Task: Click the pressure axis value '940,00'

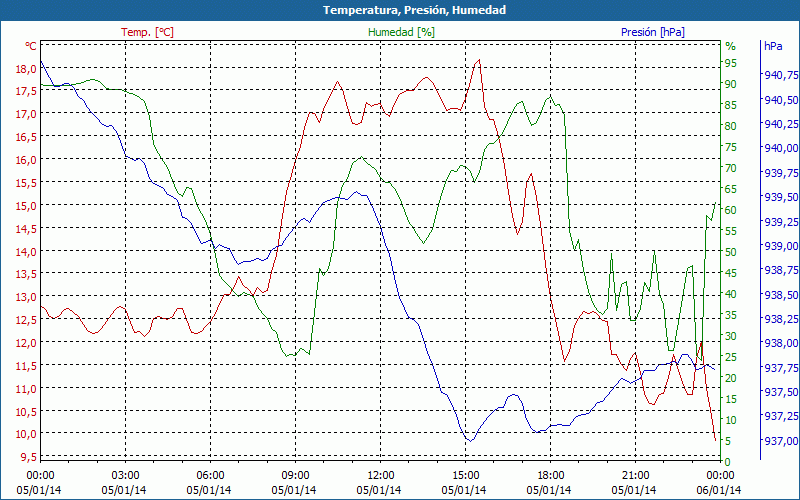Action: tap(781, 148)
